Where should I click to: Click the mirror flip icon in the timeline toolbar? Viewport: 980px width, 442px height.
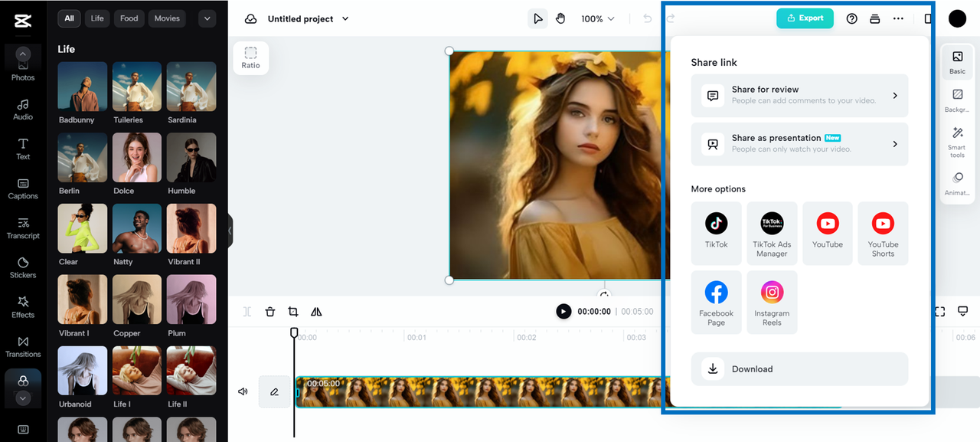(x=316, y=312)
